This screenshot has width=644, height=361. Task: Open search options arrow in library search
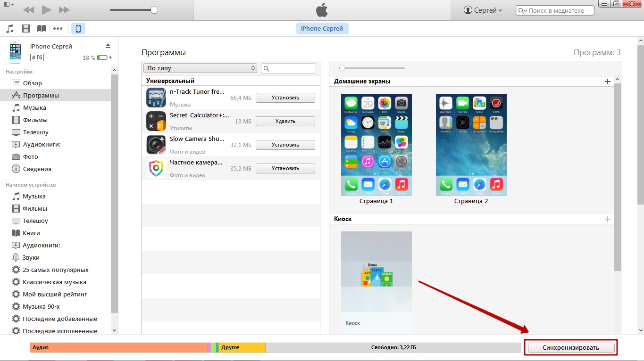coord(523,10)
